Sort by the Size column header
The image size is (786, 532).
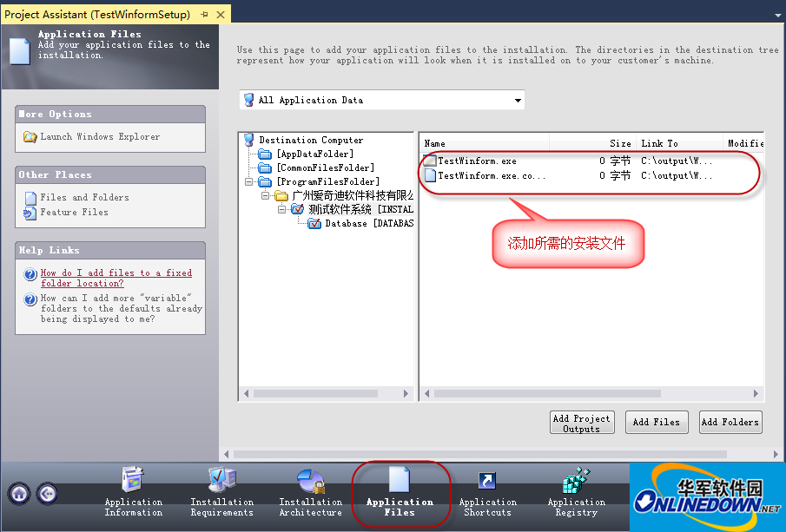(x=592, y=143)
